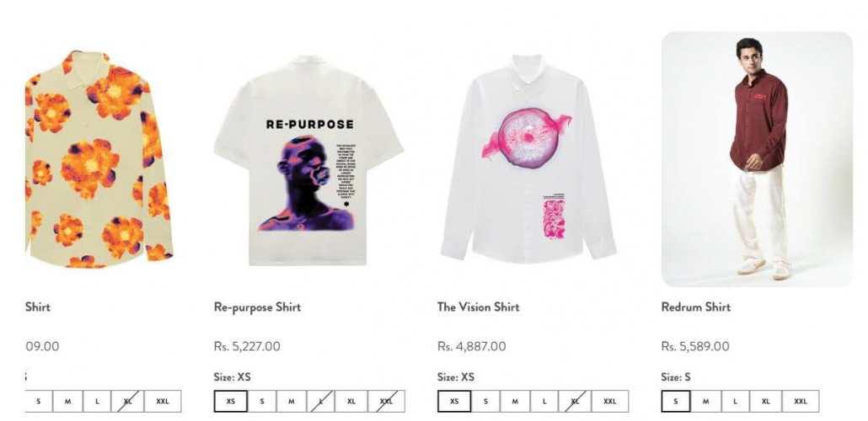This screenshot has width=868, height=421.
Task: Open the Re-purpose Shirt product image
Action: tap(309, 159)
